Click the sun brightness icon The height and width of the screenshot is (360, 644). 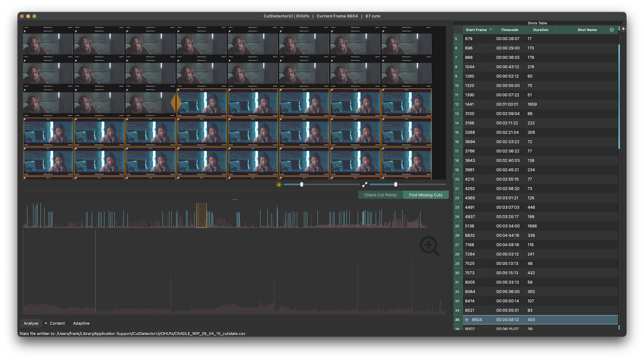279,185
